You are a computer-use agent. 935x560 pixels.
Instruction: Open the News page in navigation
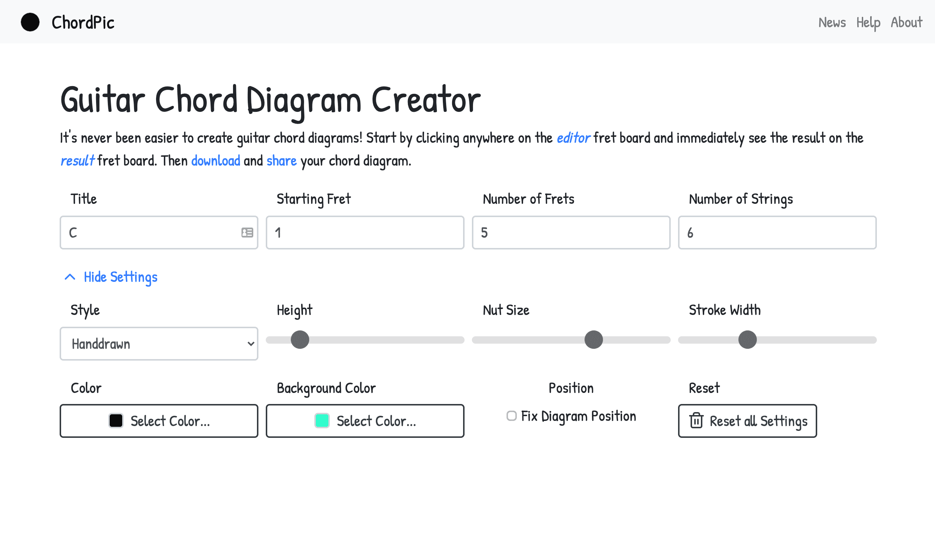[832, 22]
